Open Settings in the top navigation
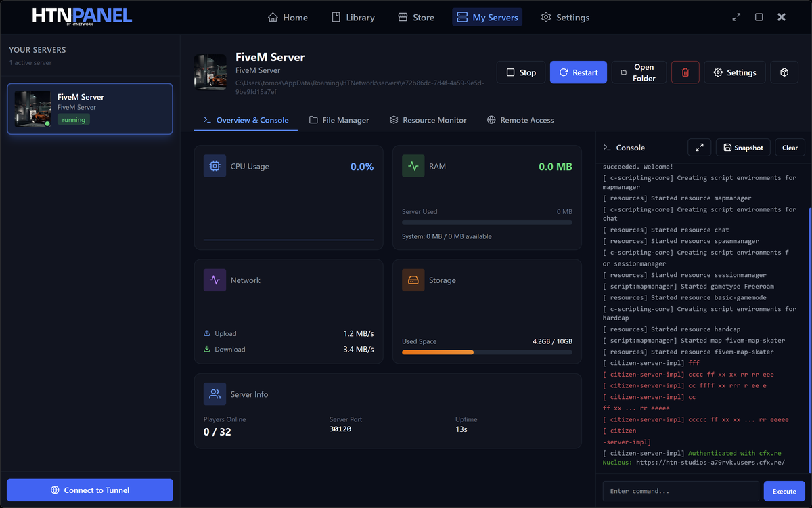This screenshot has height=508, width=812. pyautogui.click(x=565, y=18)
